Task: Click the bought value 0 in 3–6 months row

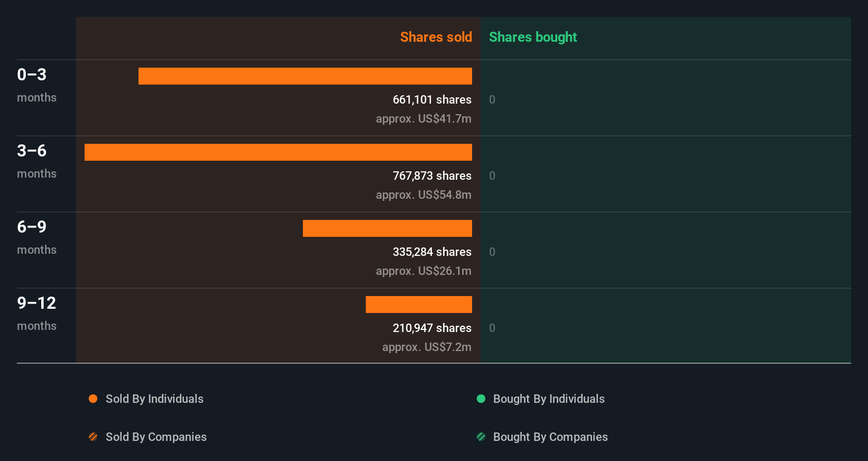Action: point(492,176)
